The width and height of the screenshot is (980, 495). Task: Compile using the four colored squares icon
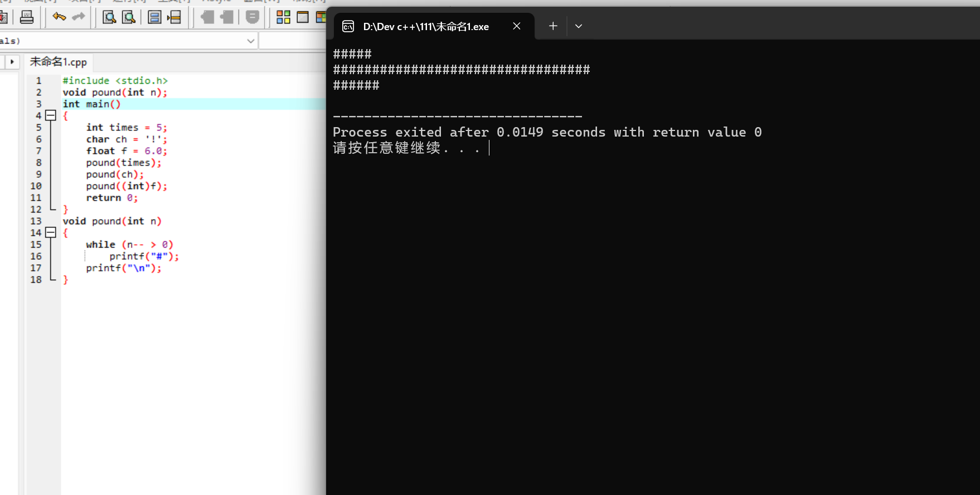283,17
